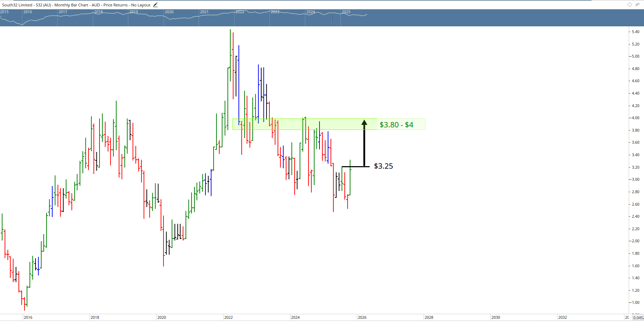Click the 2022 label on bottom time axis
644x322 pixels.
(x=229, y=317)
